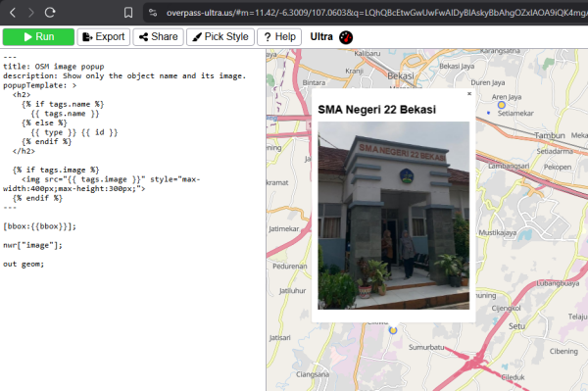This screenshot has height=391, width=588.
Task: Go back in browser history
Action: click(13, 13)
